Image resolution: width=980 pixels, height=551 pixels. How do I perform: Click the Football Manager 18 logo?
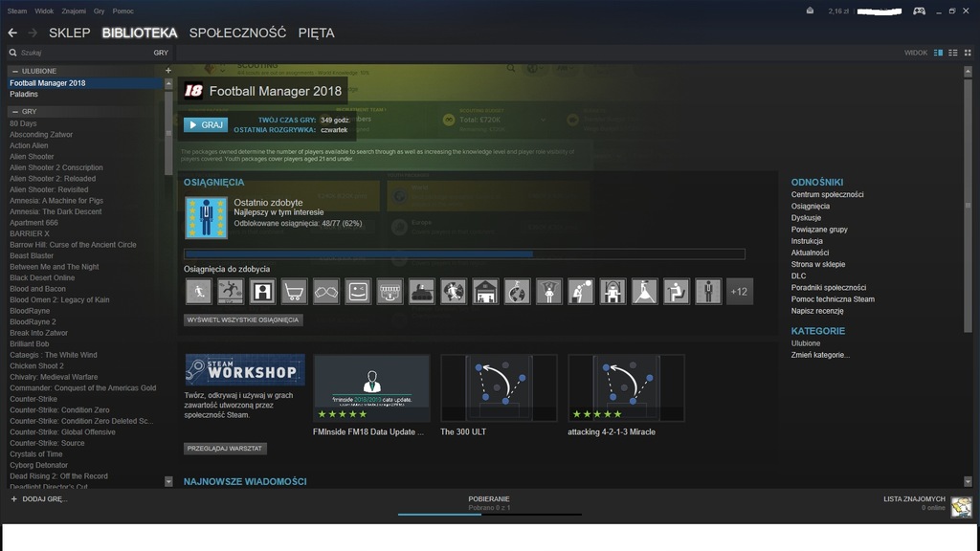coord(193,91)
